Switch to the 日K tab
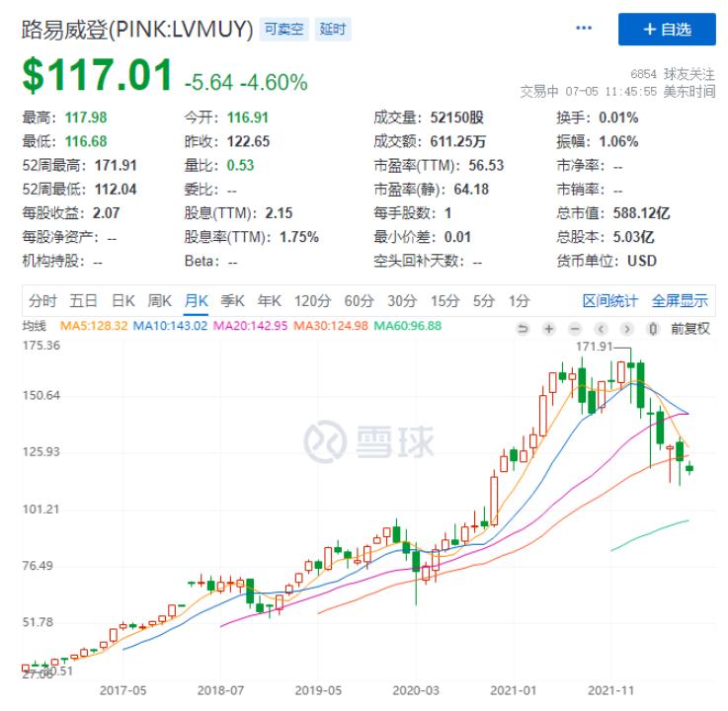728x711 pixels. (x=123, y=301)
